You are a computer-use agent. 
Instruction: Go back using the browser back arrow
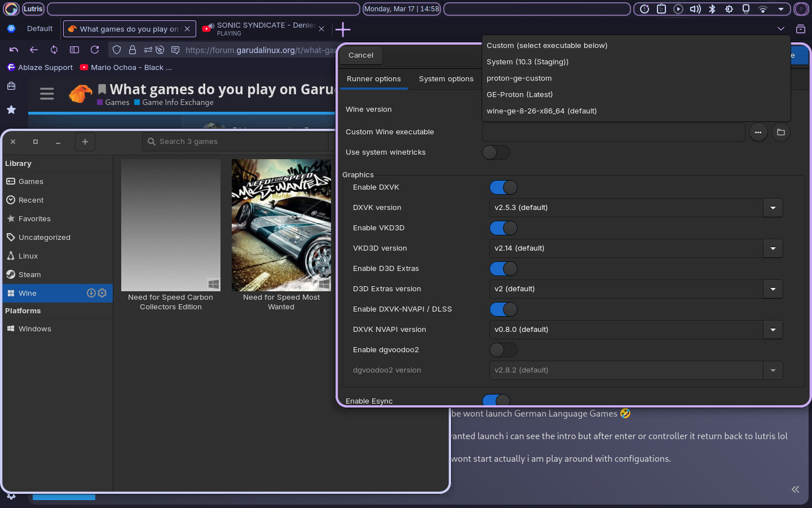pyautogui.click(x=34, y=50)
